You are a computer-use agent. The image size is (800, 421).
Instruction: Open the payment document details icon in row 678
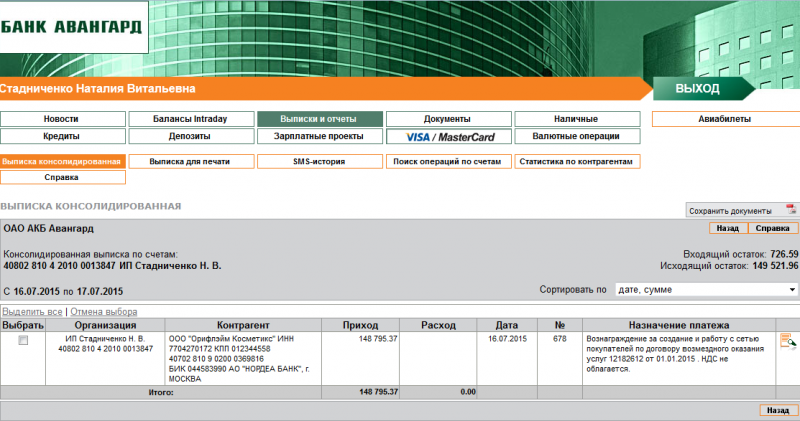788,341
